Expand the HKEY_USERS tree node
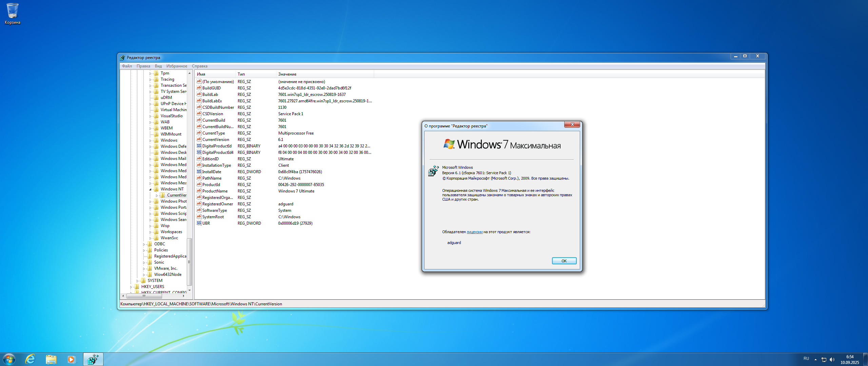Screen dimensions: 868x366 click(x=131, y=287)
